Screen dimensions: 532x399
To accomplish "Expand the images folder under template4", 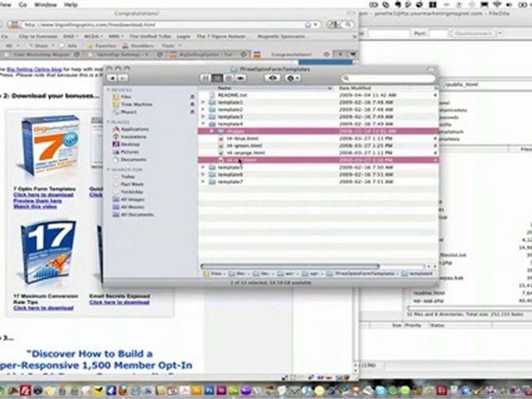I will tap(212, 131).
